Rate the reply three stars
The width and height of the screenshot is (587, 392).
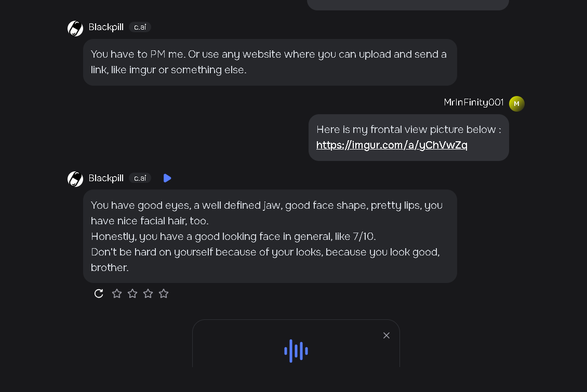[x=148, y=294]
